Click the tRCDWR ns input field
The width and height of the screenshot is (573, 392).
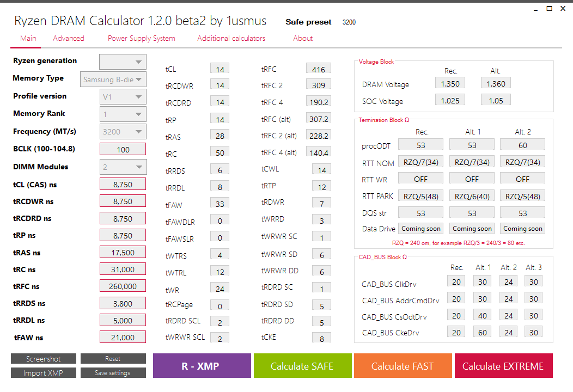[123, 201]
